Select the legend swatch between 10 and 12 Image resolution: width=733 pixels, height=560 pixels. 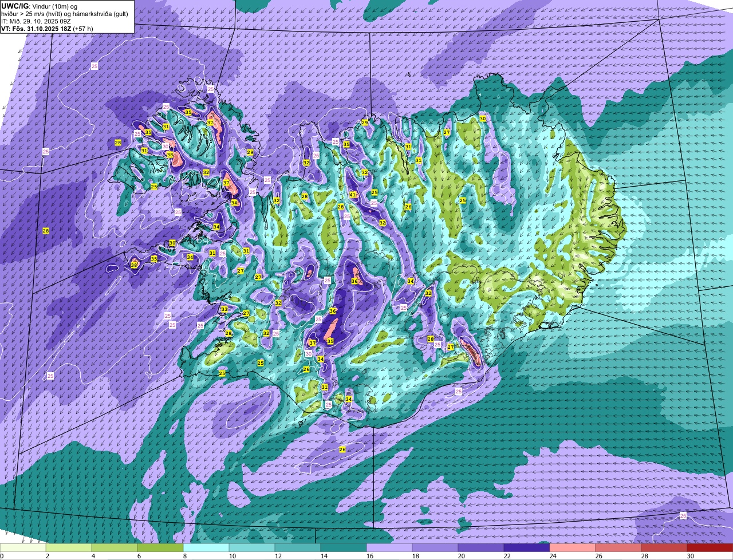(252, 548)
